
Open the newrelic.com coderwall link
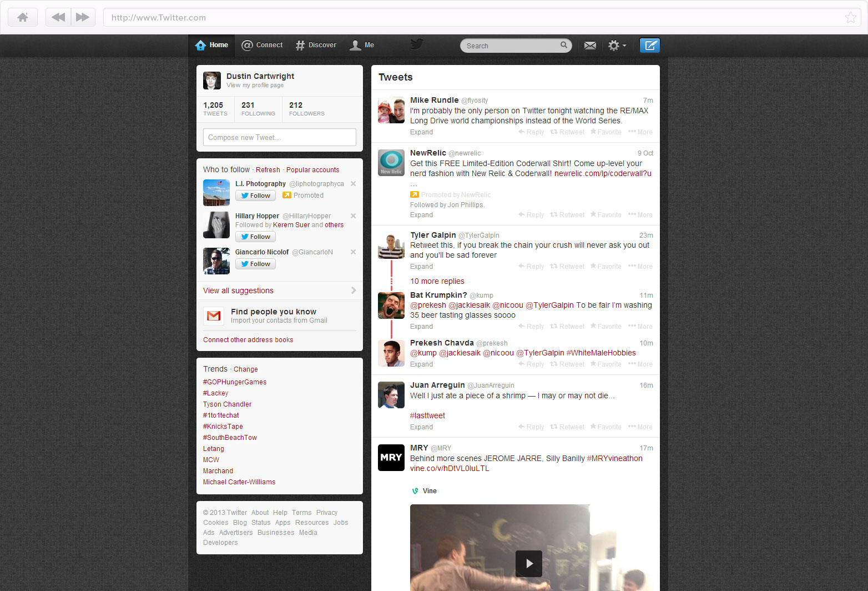point(603,173)
